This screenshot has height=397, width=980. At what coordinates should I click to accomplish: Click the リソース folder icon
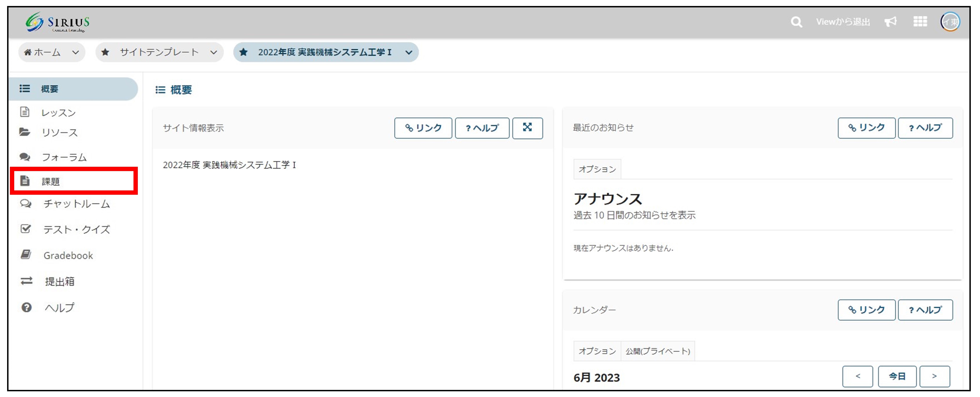25,132
